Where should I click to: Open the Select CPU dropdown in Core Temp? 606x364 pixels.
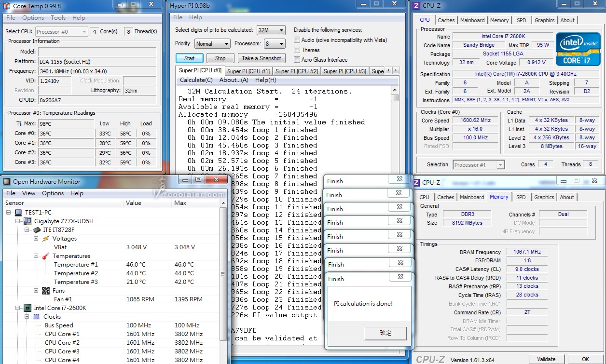[62, 31]
